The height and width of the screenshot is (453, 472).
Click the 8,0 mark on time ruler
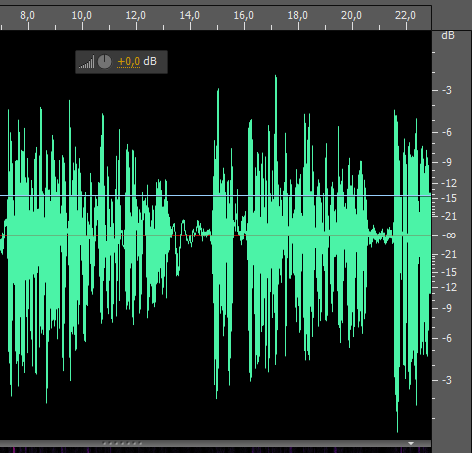click(27, 15)
